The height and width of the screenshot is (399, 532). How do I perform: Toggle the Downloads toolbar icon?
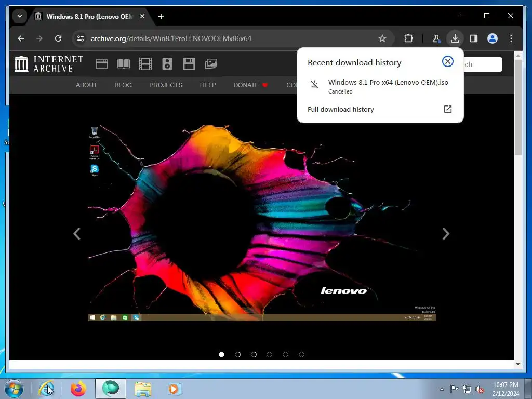click(455, 38)
